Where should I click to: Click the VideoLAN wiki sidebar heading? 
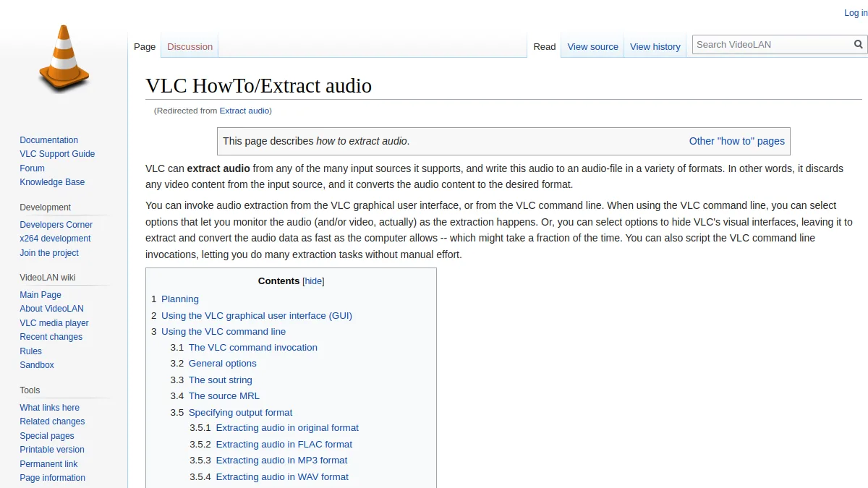point(48,278)
